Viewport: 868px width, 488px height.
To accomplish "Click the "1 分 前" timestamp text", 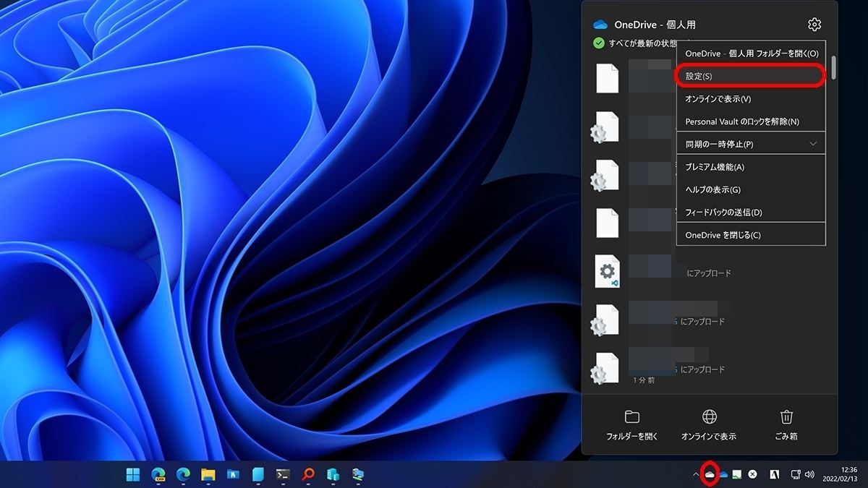I will (x=644, y=380).
